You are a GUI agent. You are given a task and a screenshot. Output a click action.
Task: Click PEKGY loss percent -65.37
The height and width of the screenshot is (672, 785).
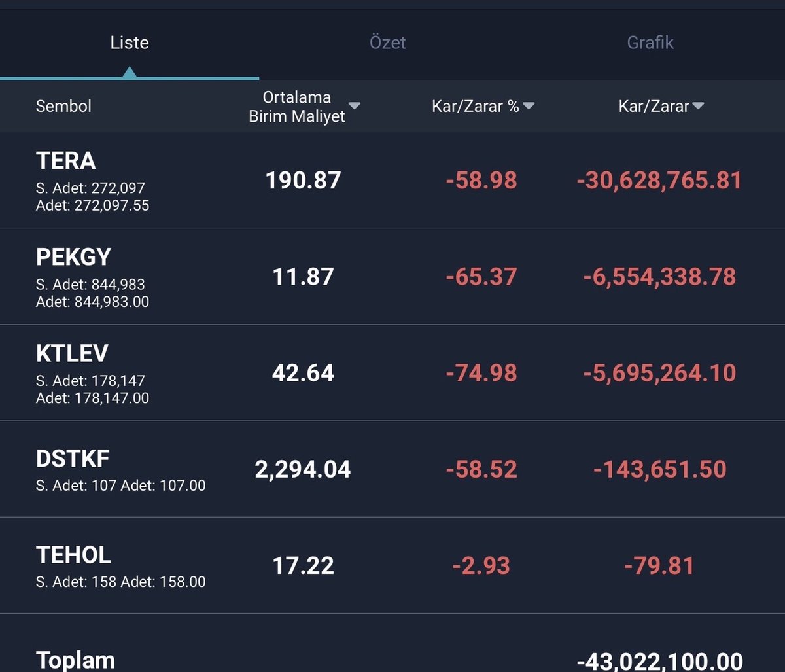pyautogui.click(x=481, y=277)
